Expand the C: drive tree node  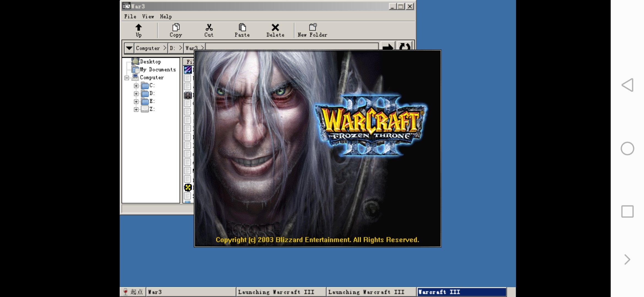[136, 86]
